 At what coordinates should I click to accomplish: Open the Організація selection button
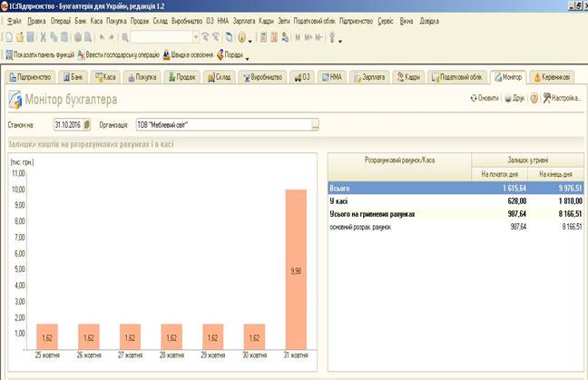point(315,125)
